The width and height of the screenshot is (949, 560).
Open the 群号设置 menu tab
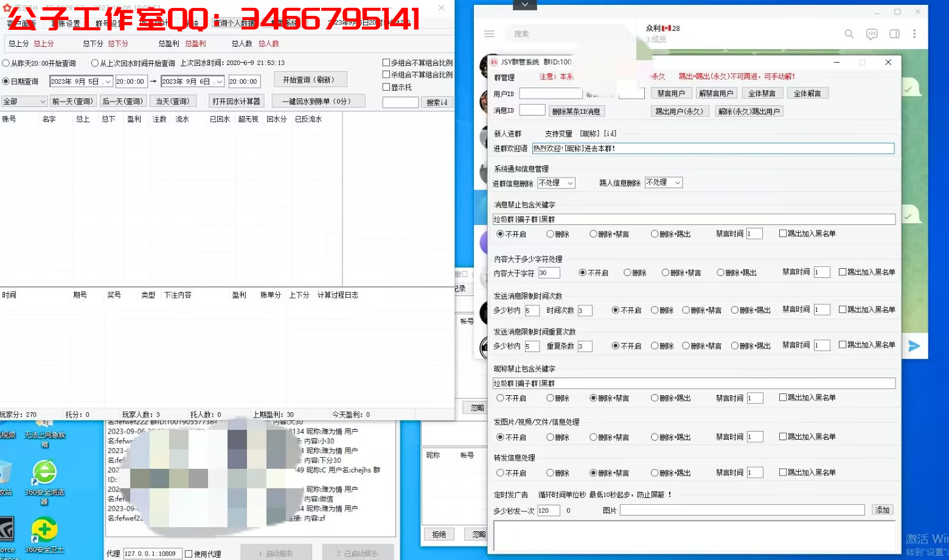point(111,24)
